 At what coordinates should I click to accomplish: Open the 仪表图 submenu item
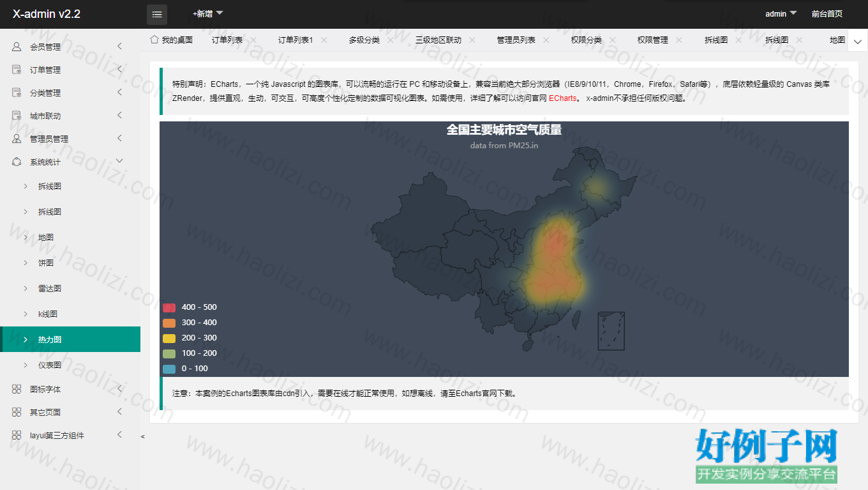click(70, 365)
